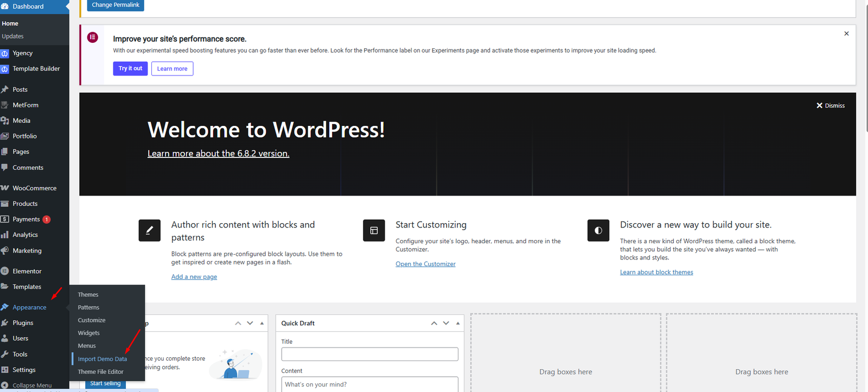Click the Try it out button
Image resolution: width=868 pixels, height=392 pixels.
click(x=130, y=68)
